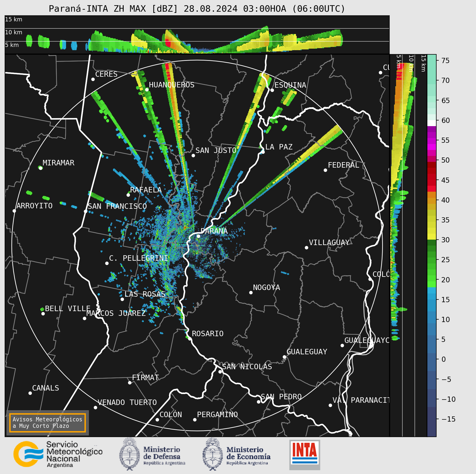Click the white dot marking Rosario

click(x=189, y=339)
